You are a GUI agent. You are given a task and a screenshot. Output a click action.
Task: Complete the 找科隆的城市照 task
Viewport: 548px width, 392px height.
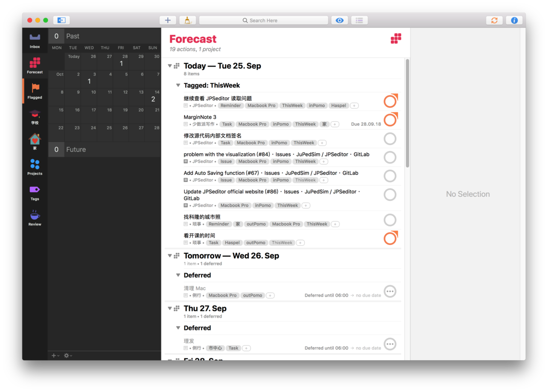point(390,220)
